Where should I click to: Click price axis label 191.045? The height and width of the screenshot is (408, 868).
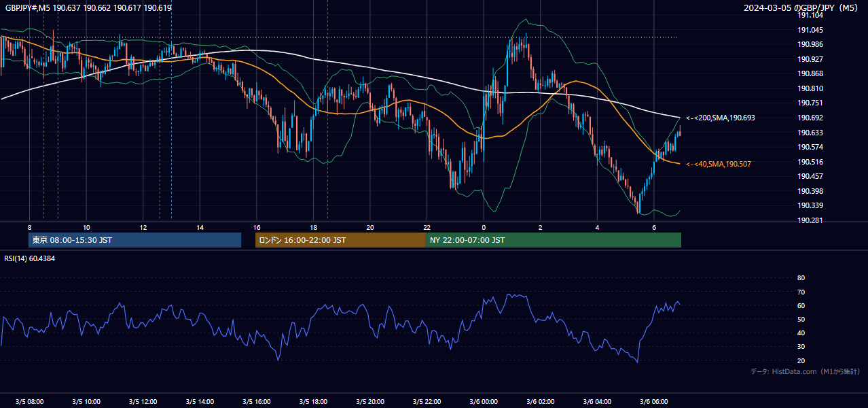point(810,30)
